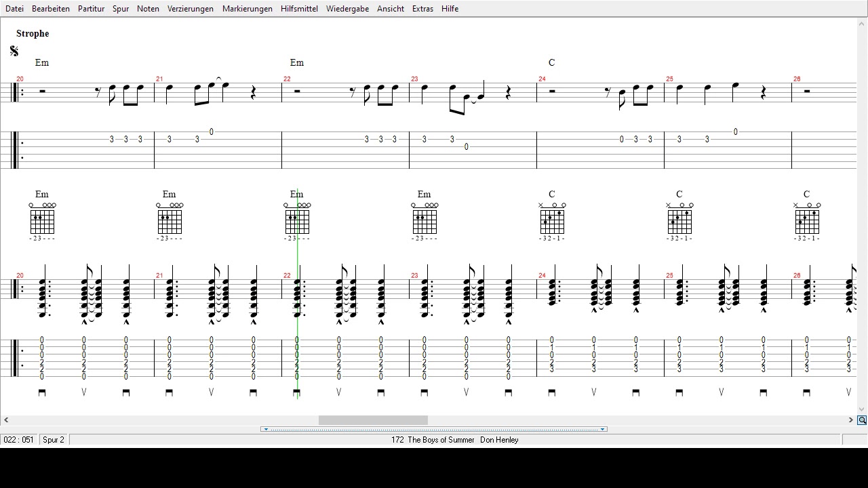Open the Wiedergabe menu
This screenshot has width=868, height=488.
347,9
